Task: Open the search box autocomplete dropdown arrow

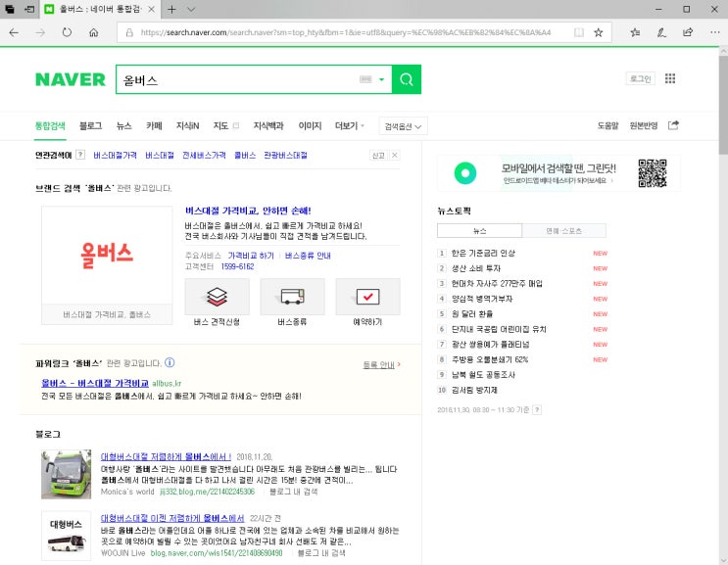Action: pos(382,79)
